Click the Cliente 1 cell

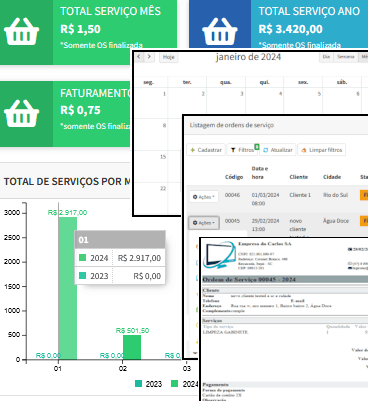point(300,195)
